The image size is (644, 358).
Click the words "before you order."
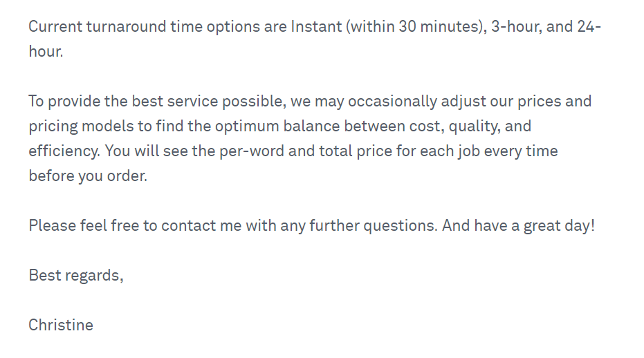click(x=88, y=176)
